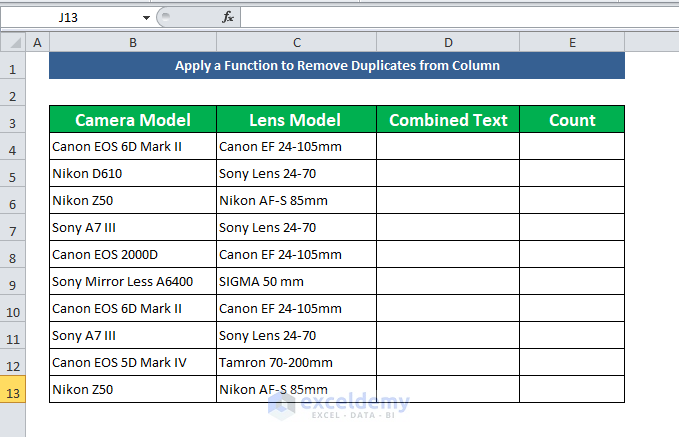Viewport: 679px width, 437px height.
Task: Select the 'Canon EOS 2000D' cell
Action: (133, 254)
